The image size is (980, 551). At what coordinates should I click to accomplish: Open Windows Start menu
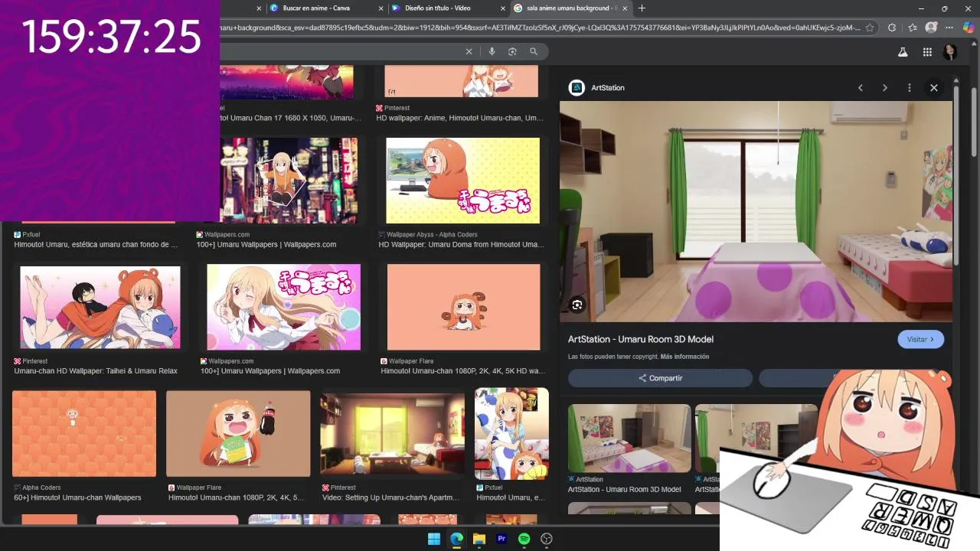(x=434, y=539)
